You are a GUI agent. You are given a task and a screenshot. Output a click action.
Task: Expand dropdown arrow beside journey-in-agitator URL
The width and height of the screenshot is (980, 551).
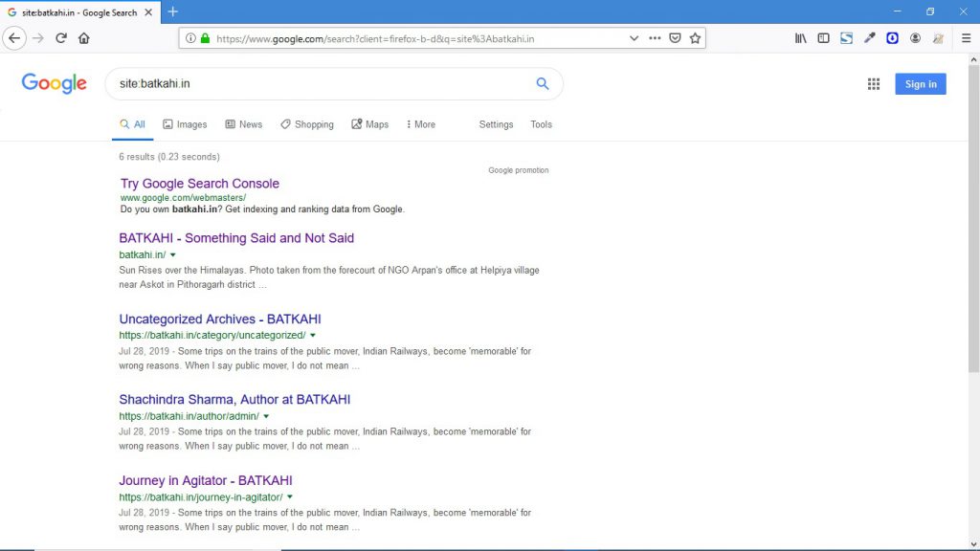[290, 497]
